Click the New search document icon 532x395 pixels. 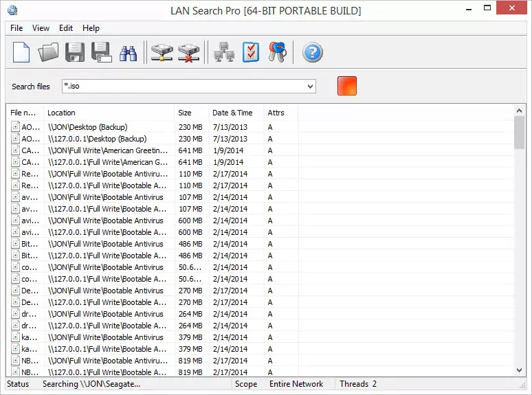pos(21,52)
